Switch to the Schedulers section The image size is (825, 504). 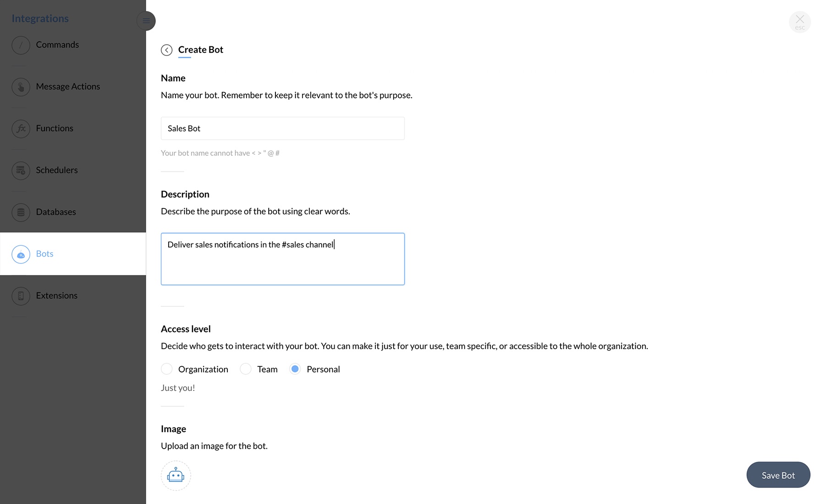57,170
